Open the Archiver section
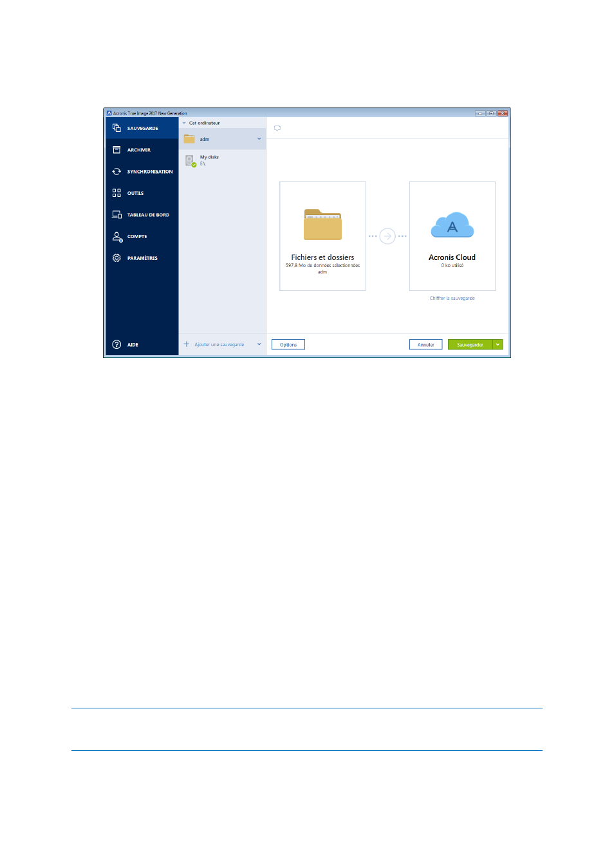Screen dimensions: 614x868 142,150
